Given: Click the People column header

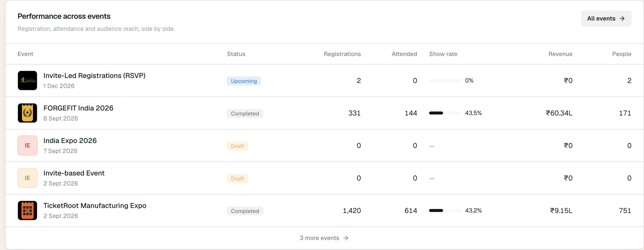Looking at the screenshot, I should 622,54.
